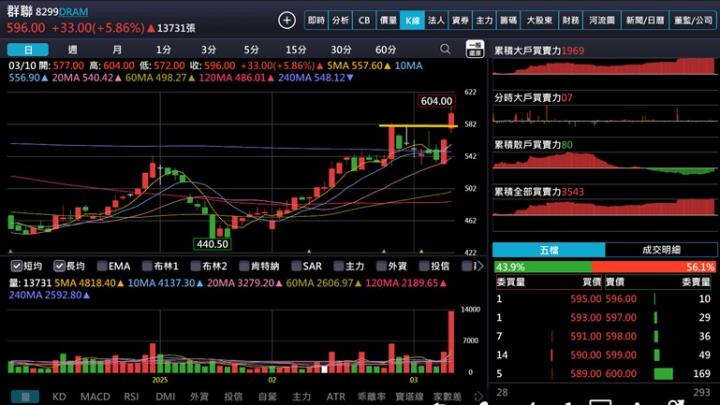Enable the 布林2 overlay checkbox

coord(196,266)
